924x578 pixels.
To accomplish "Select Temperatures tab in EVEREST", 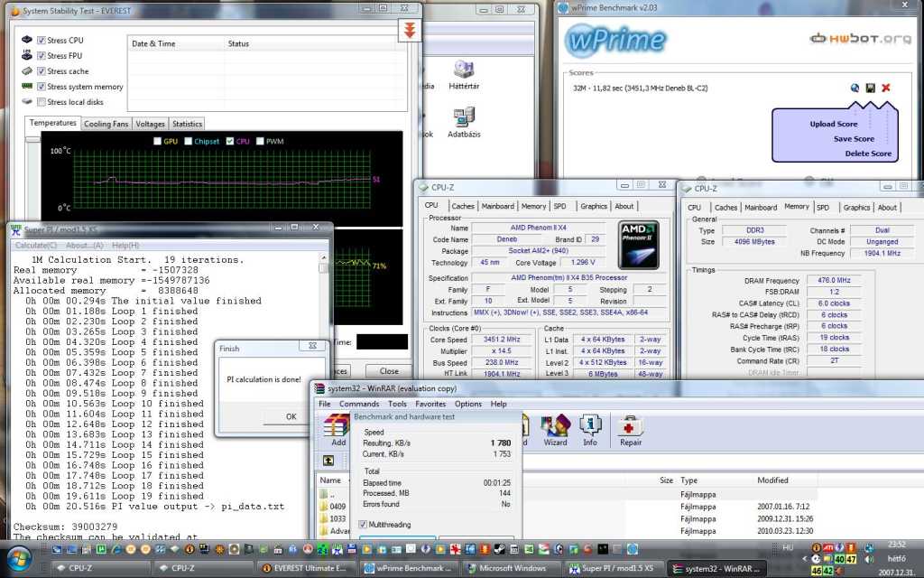I will point(53,123).
